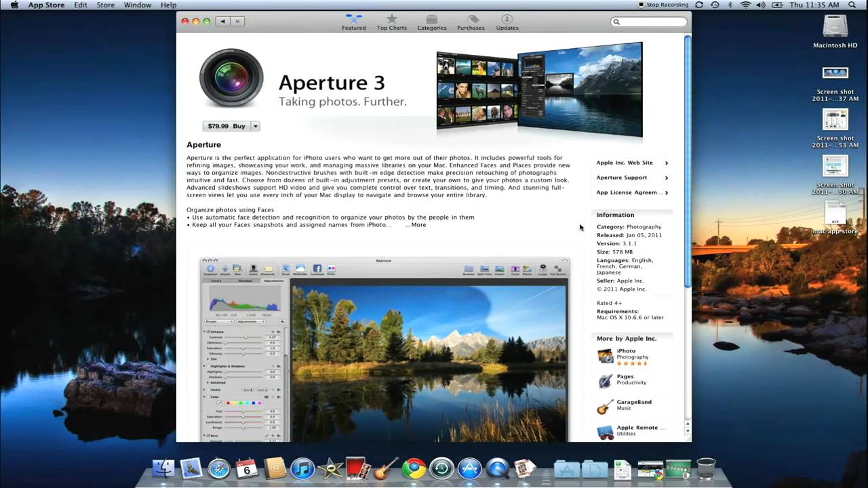Open the Categories section
The height and width of the screenshot is (488, 868).
[x=432, y=22]
